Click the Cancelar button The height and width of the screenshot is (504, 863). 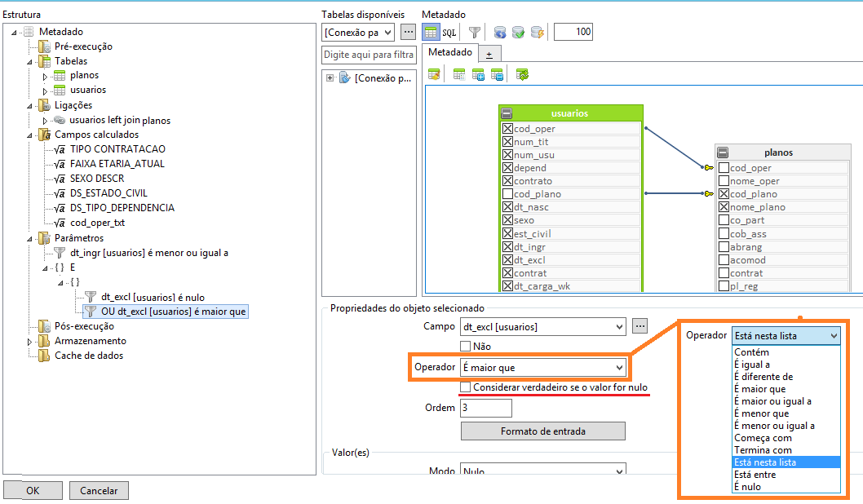pyautogui.click(x=99, y=490)
